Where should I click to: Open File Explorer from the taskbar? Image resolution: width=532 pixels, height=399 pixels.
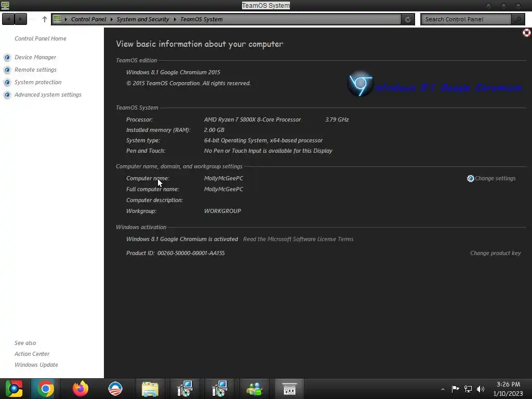[x=150, y=389]
